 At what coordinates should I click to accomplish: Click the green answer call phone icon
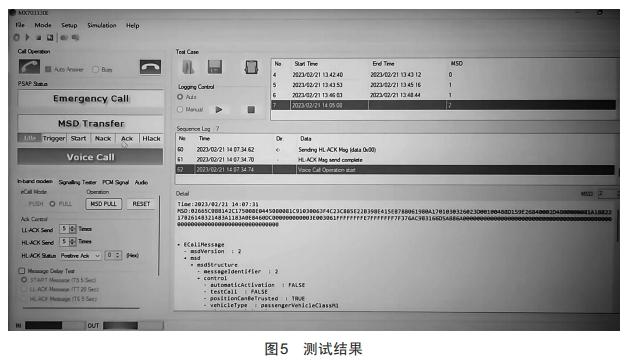pyautogui.click(x=29, y=66)
